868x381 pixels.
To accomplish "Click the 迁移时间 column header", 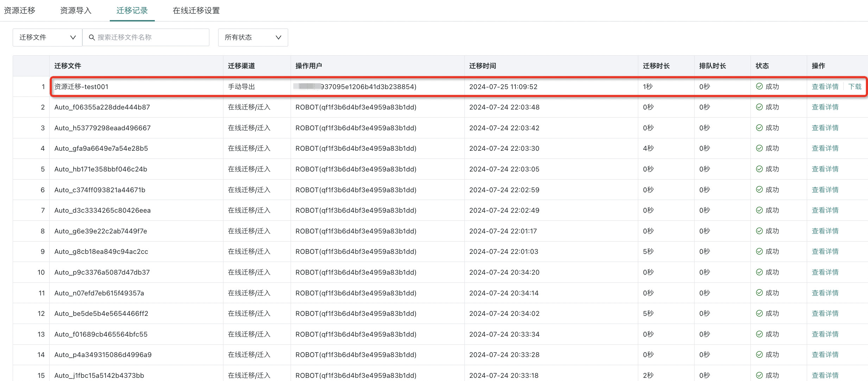I will [482, 66].
